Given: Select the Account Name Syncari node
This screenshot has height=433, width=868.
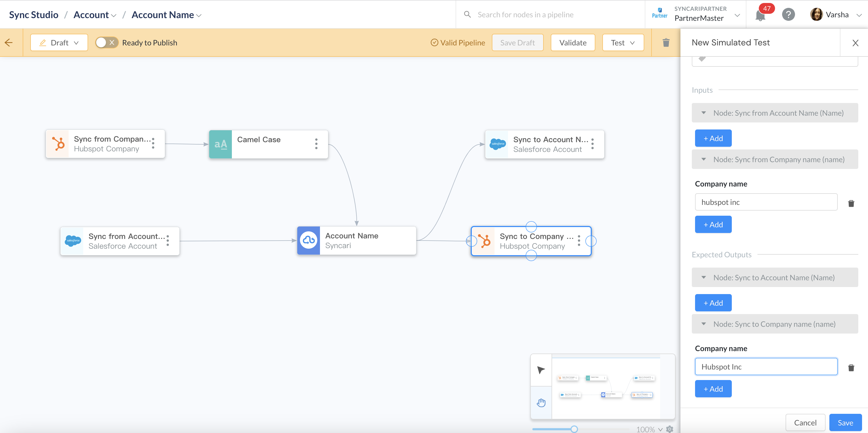Looking at the screenshot, I should tap(356, 241).
